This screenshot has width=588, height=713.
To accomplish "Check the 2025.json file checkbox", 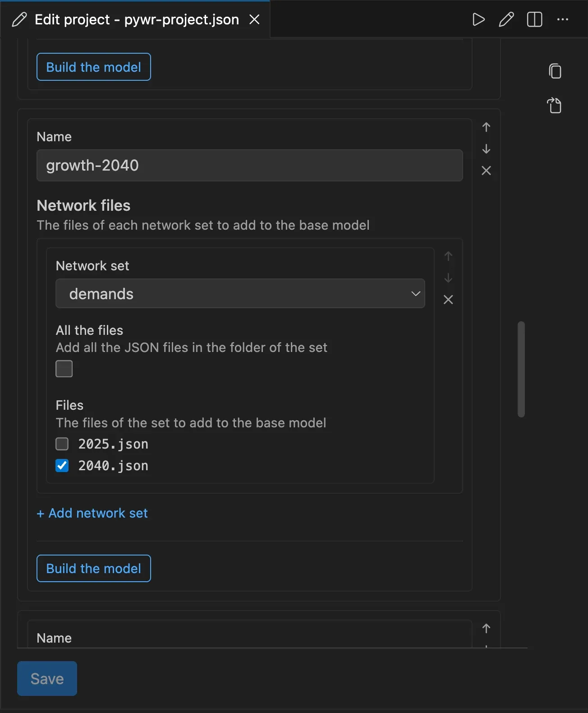I will 62,444.
